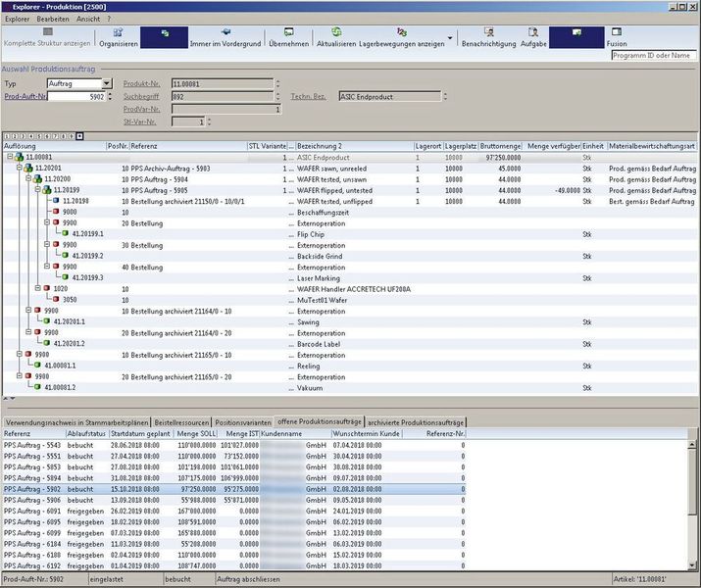Switch to the Positionsvarianten tab

(243, 422)
